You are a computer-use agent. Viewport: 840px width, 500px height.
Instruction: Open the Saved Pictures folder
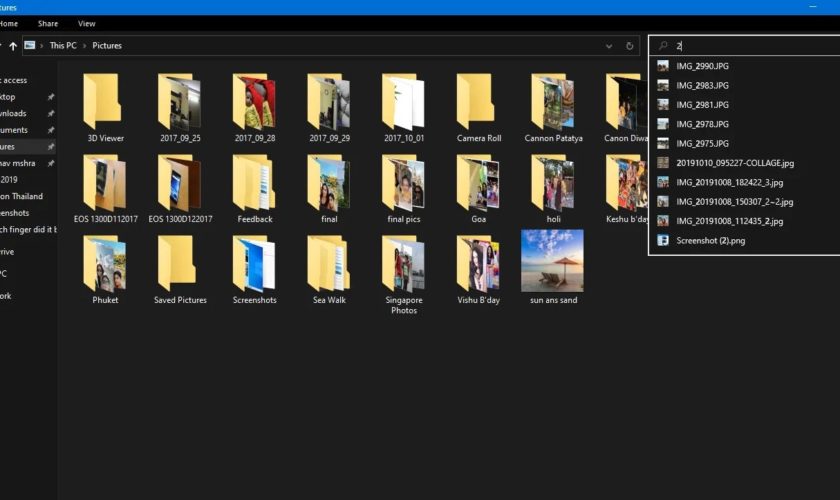[x=180, y=264]
